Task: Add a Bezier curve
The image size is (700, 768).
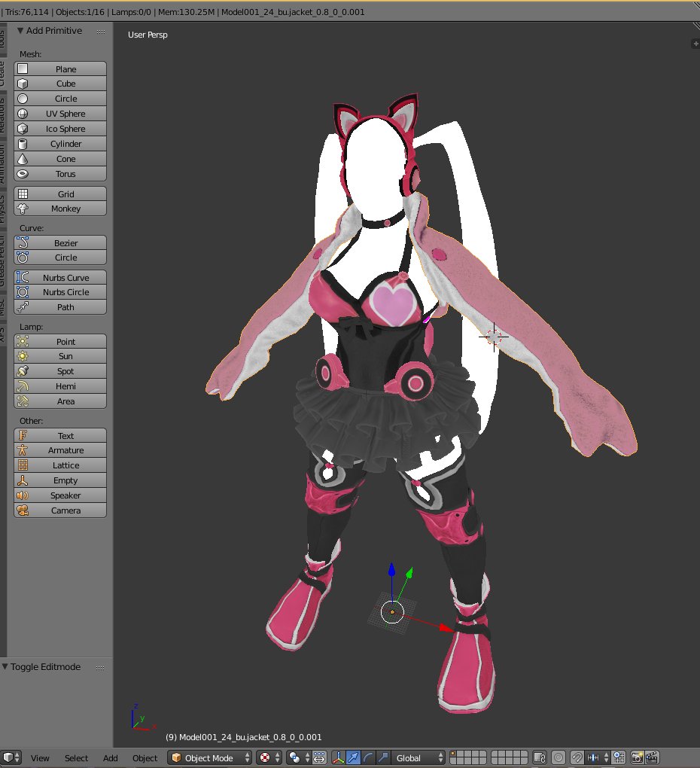Action: [x=60, y=243]
